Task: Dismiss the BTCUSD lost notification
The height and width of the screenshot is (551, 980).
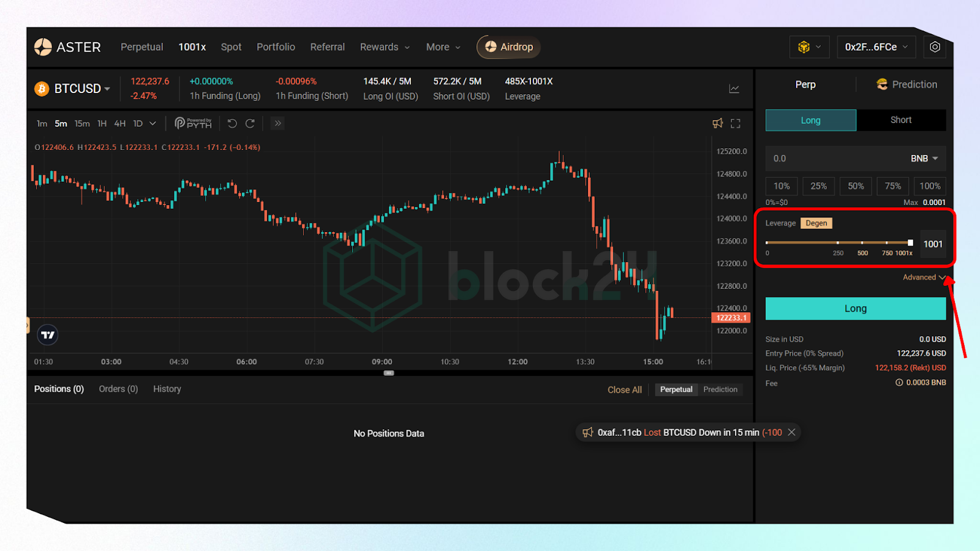Action: pos(792,432)
